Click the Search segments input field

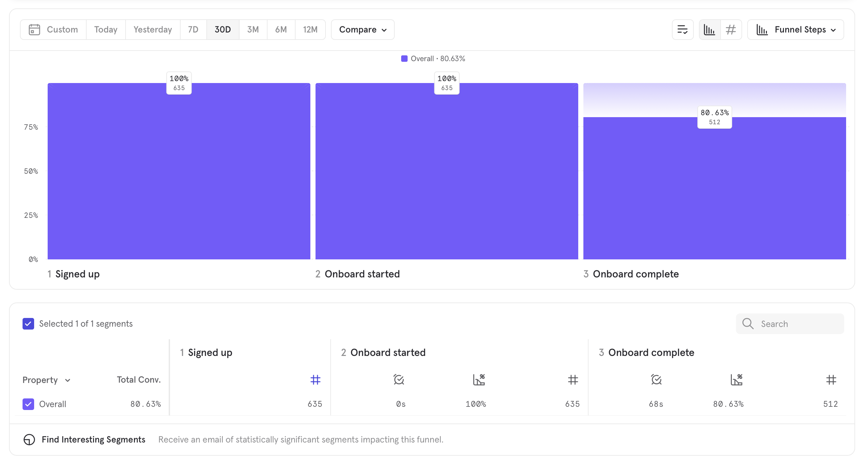[790, 323]
